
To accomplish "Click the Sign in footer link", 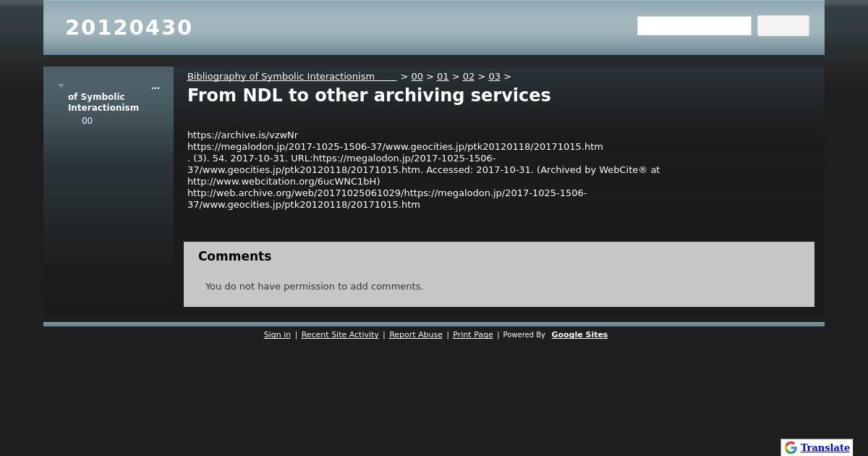I will pyautogui.click(x=277, y=334).
